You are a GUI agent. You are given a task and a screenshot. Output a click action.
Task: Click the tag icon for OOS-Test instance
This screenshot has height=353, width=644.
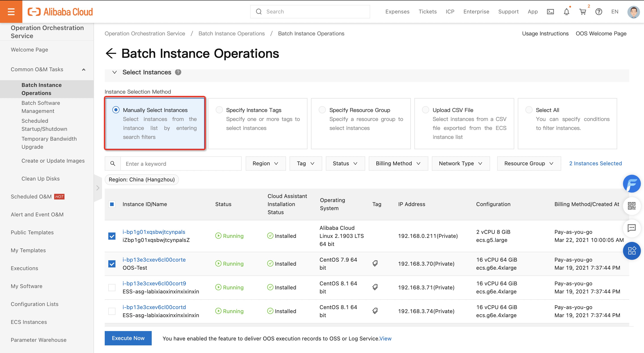coord(375,263)
